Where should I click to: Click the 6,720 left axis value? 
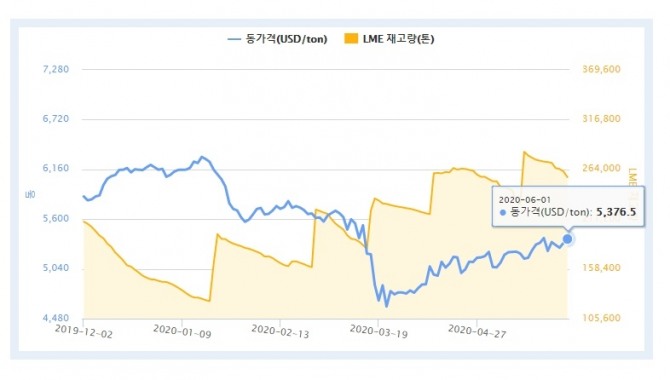click(56, 119)
